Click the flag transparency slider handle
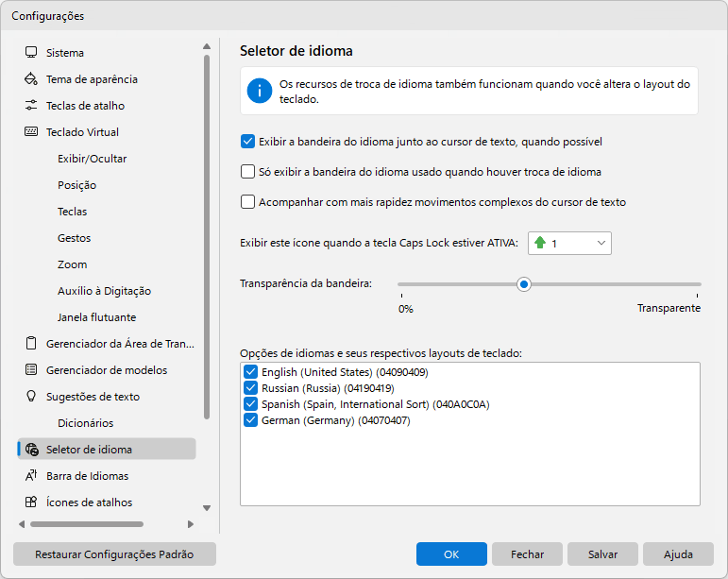Viewport: 728px width, 579px height. tap(524, 284)
